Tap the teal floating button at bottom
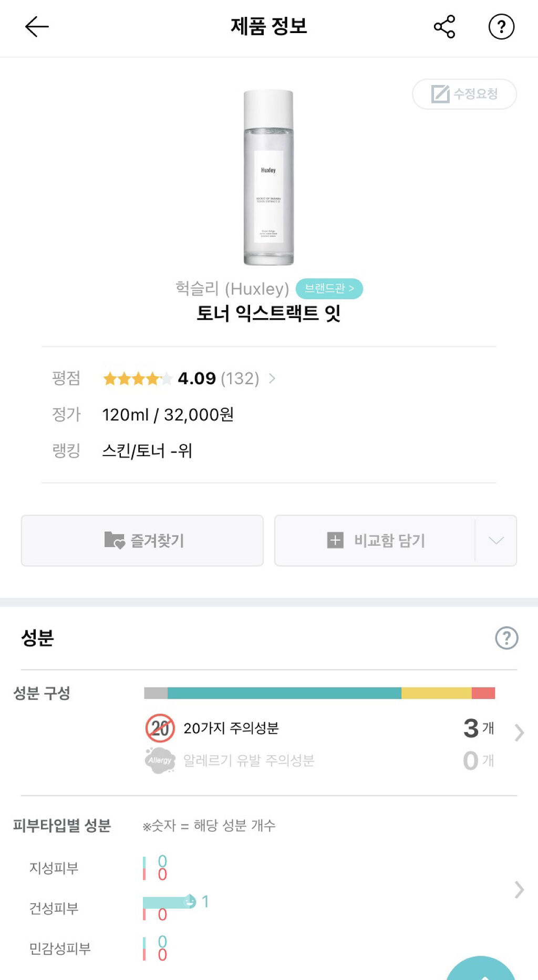 click(481, 970)
